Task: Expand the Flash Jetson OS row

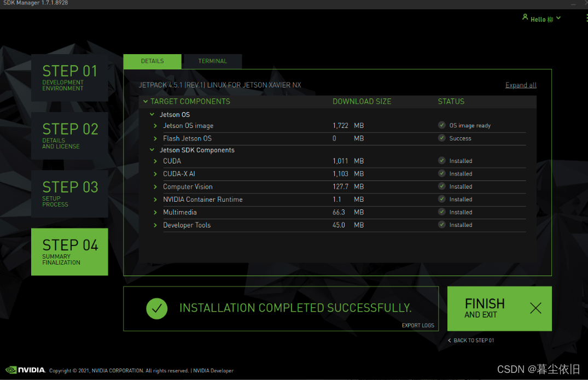Action: point(155,139)
